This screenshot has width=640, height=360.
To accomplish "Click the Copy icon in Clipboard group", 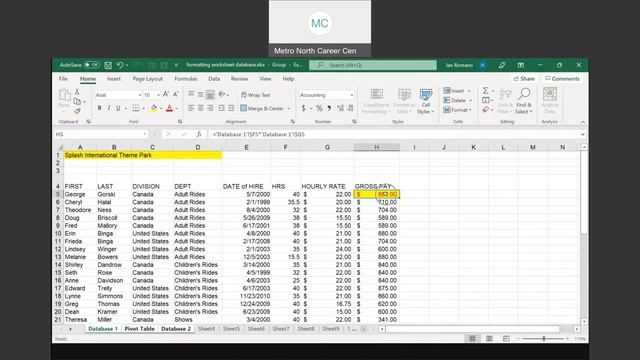I will [77, 102].
